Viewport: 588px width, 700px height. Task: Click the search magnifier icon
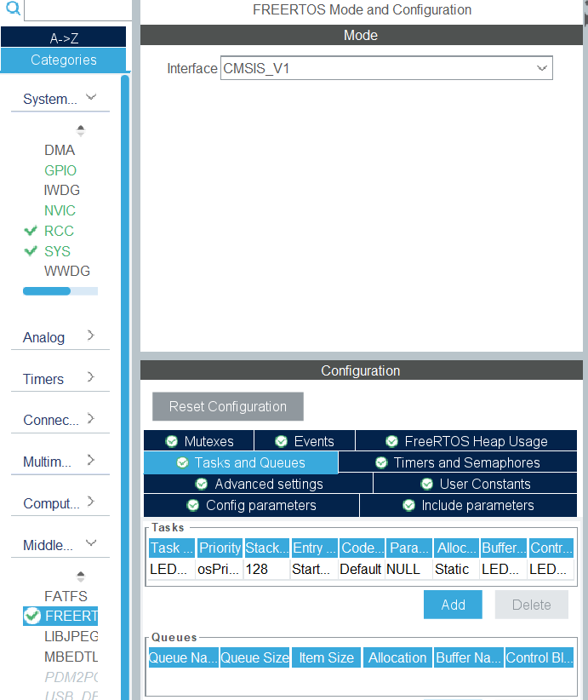13,8
